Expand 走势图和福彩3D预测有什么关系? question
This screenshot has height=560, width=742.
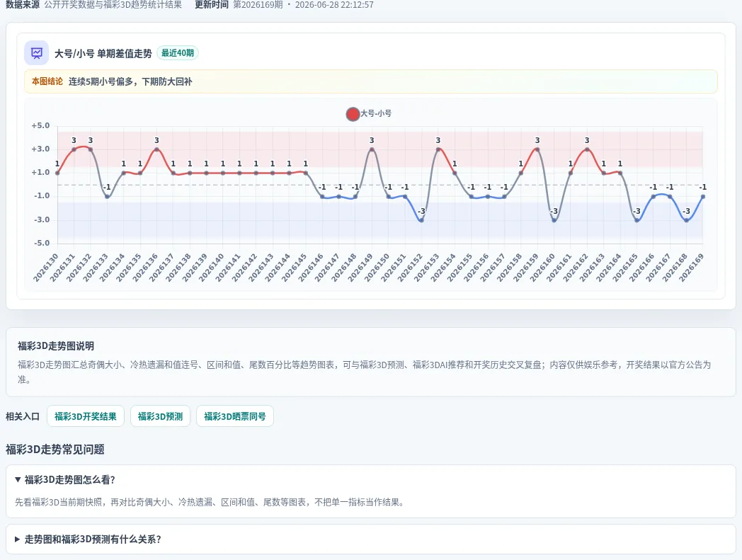tap(370, 539)
